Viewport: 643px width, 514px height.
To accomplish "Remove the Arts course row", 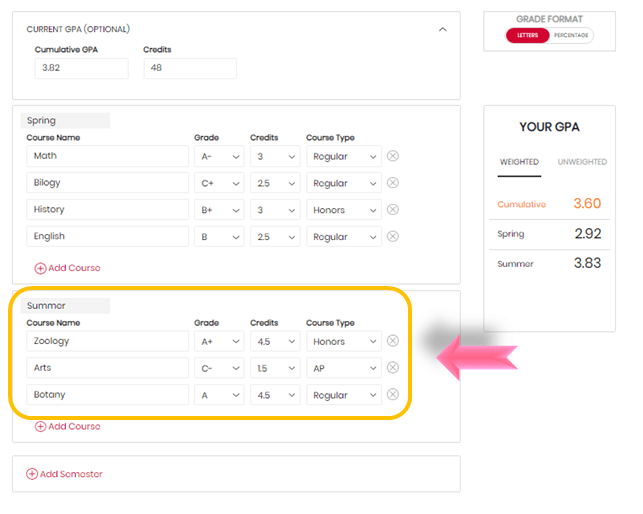I will [392, 368].
